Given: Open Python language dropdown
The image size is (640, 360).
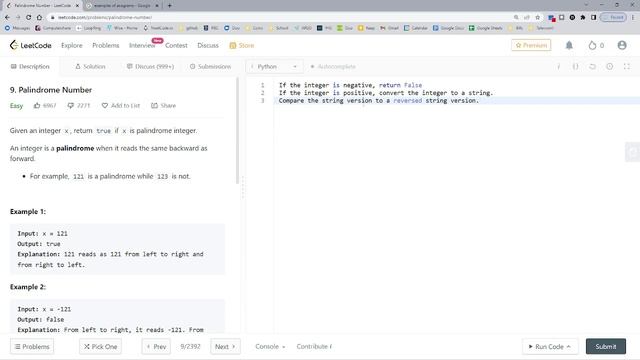Looking at the screenshot, I should tap(274, 67).
